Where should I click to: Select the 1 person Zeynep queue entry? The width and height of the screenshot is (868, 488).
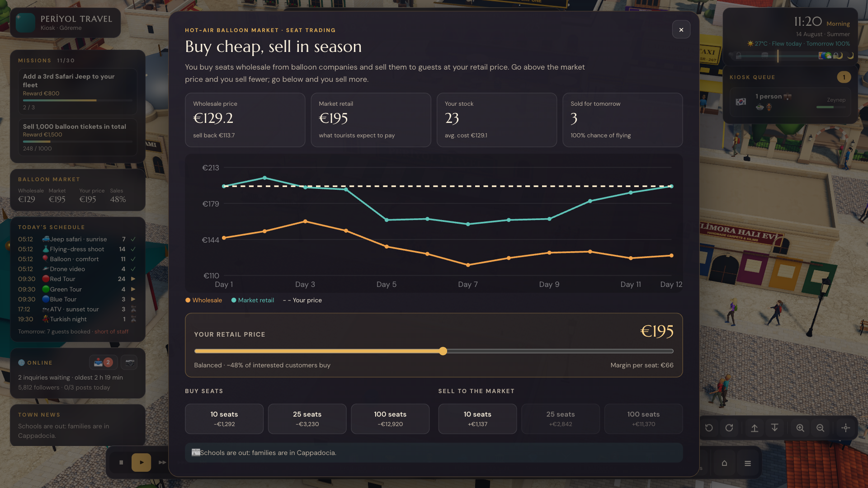point(790,102)
